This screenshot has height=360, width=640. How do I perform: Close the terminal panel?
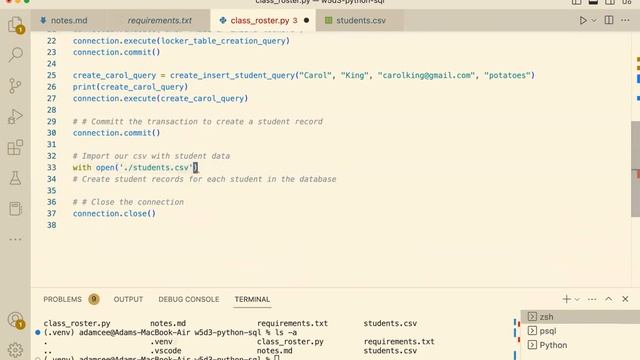(625, 299)
